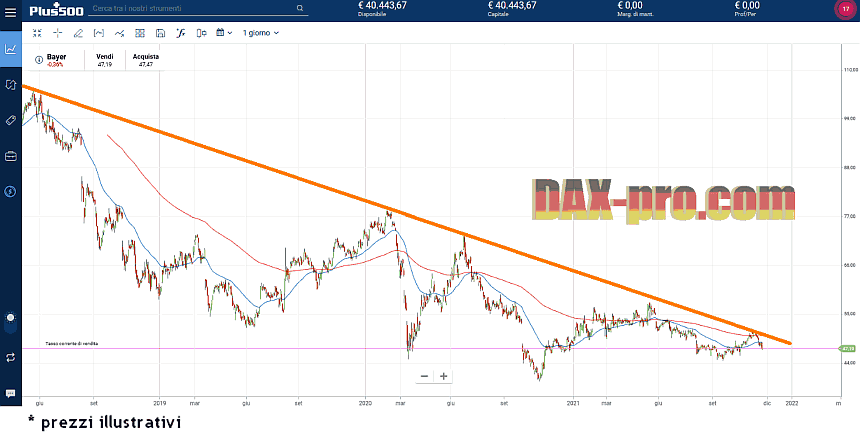The height and width of the screenshot is (432, 860).
Task: Click current price tag 47,19 on axis
Action: 848,348
